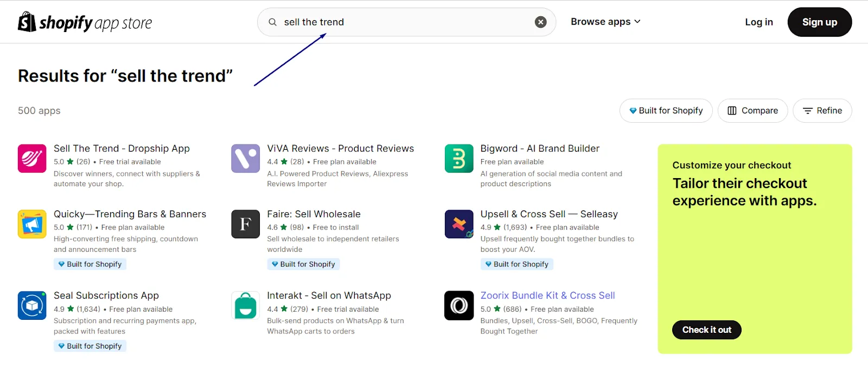Click the star rating on Zoorix Bundle Kit
The height and width of the screenshot is (373, 868).
pyautogui.click(x=497, y=309)
